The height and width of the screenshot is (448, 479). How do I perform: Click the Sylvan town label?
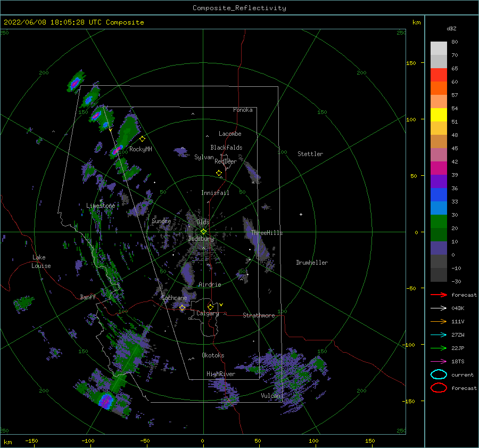coord(204,157)
